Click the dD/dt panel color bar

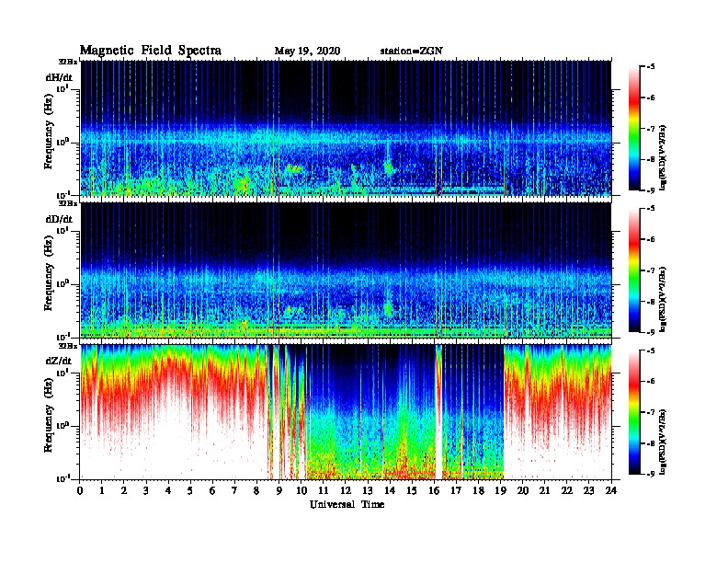(x=634, y=270)
